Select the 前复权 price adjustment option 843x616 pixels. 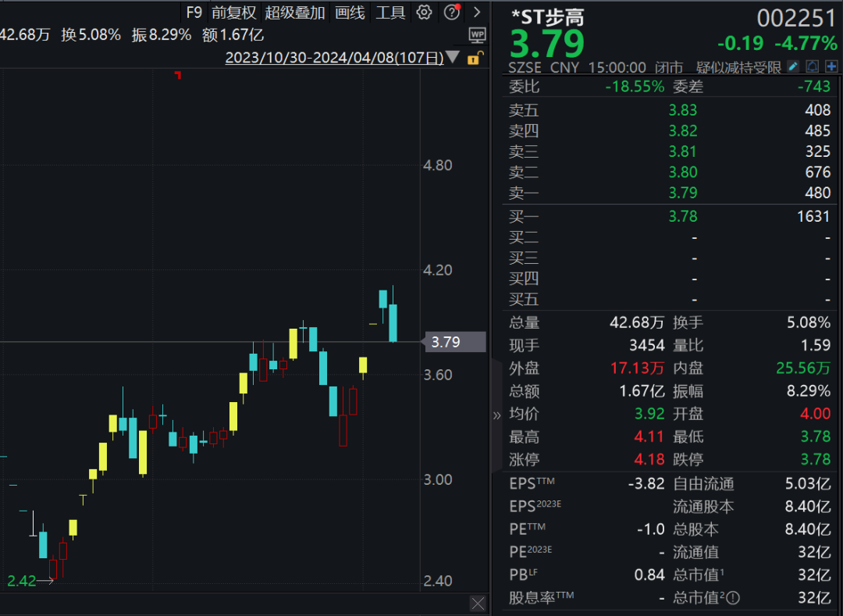pos(234,12)
